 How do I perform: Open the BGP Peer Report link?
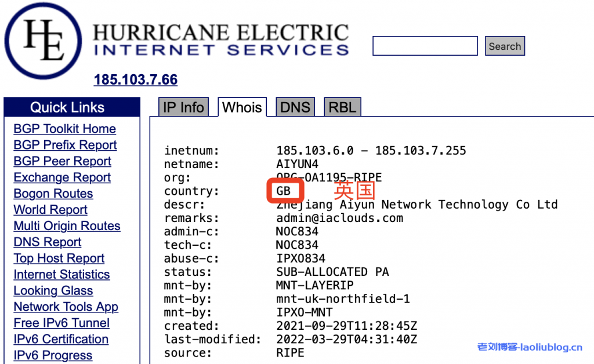(x=62, y=162)
